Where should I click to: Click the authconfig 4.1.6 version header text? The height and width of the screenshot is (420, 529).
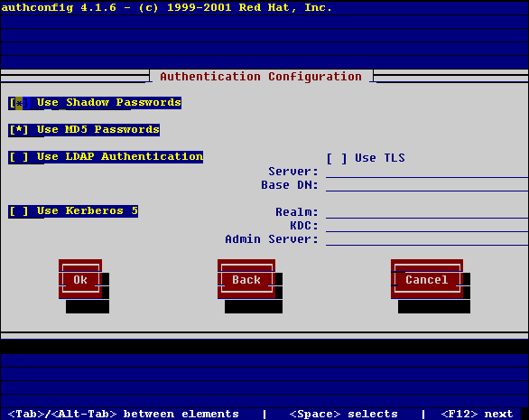(x=167, y=7)
